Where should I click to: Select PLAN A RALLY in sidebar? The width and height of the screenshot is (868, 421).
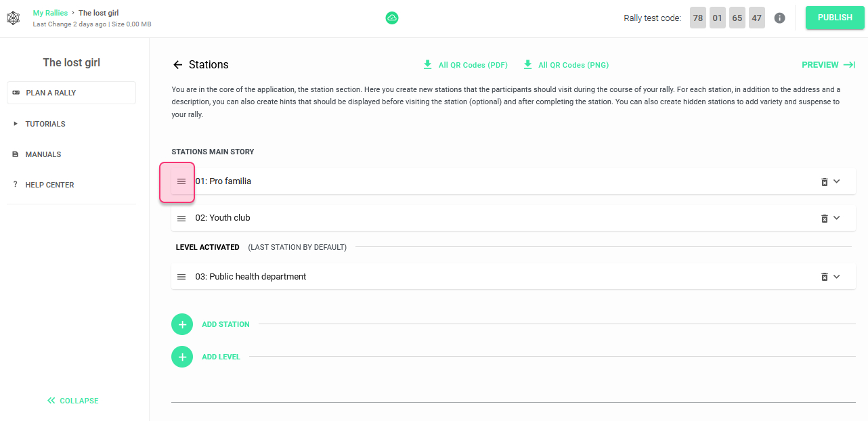click(x=71, y=93)
